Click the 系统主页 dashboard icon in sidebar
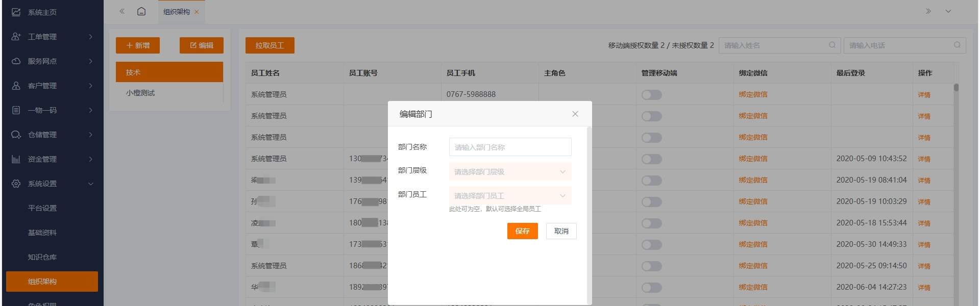 [x=16, y=12]
